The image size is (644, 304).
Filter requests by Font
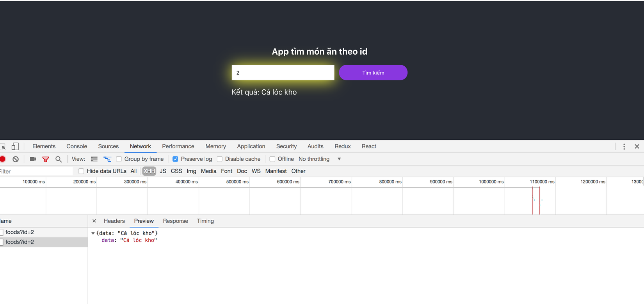pos(226,171)
